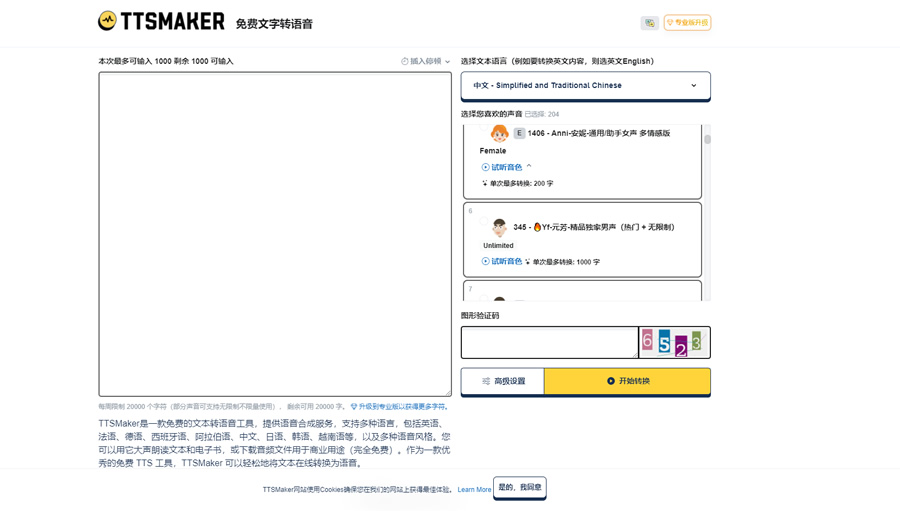Collapse the chevron next to Anni 试听音色
Screen dimensions: 900x511
click(529, 167)
